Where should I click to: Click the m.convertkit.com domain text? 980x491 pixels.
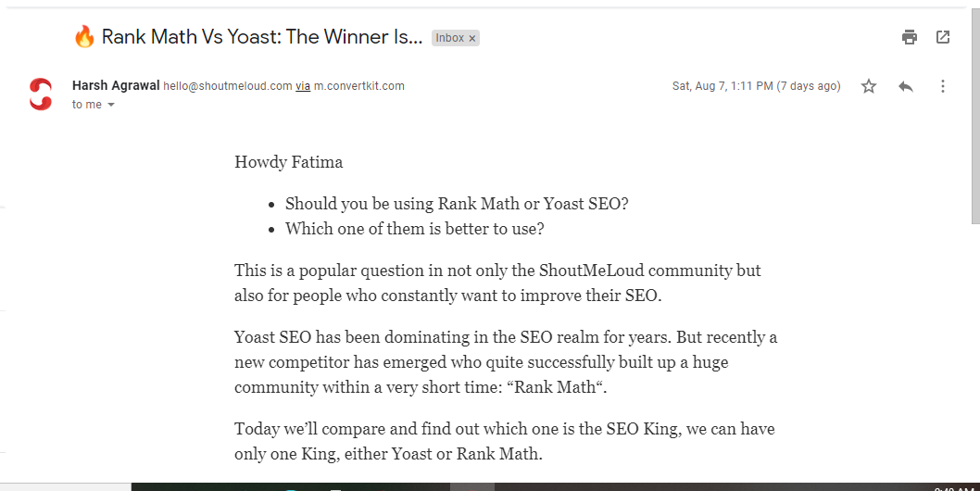click(x=358, y=86)
